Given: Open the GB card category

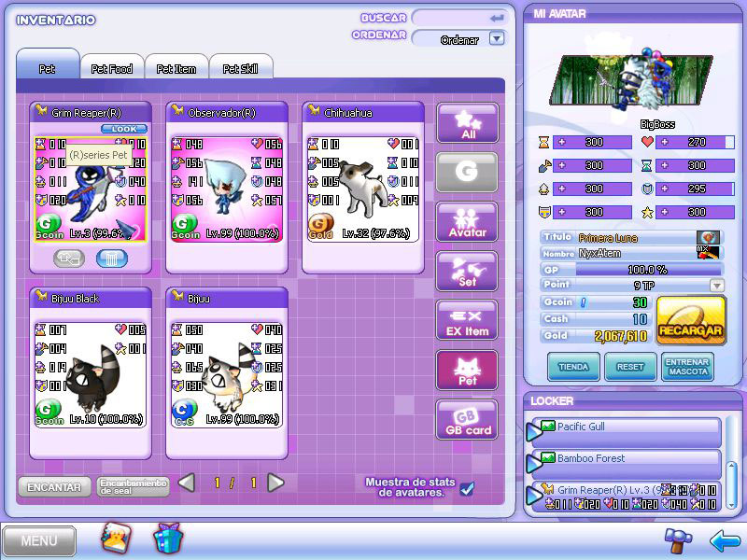Looking at the screenshot, I should pos(468,419).
